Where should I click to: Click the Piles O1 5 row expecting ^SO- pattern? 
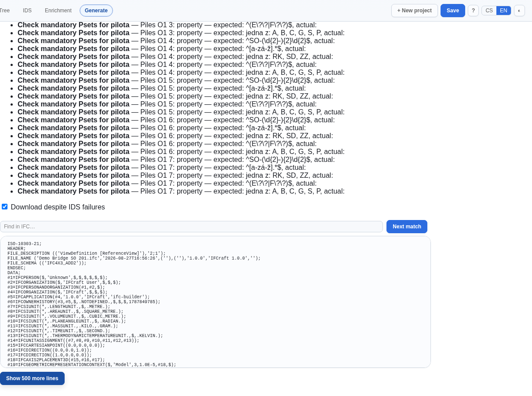[x=176, y=81]
